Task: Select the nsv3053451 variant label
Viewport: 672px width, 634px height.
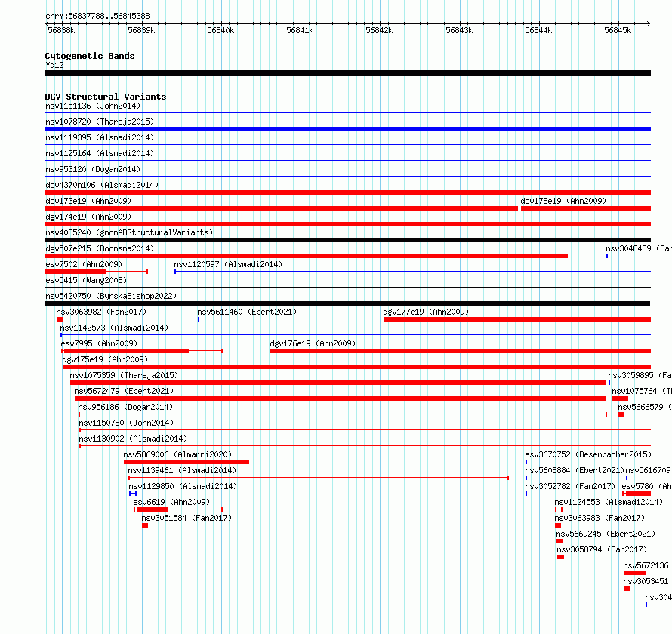Action: (x=646, y=581)
